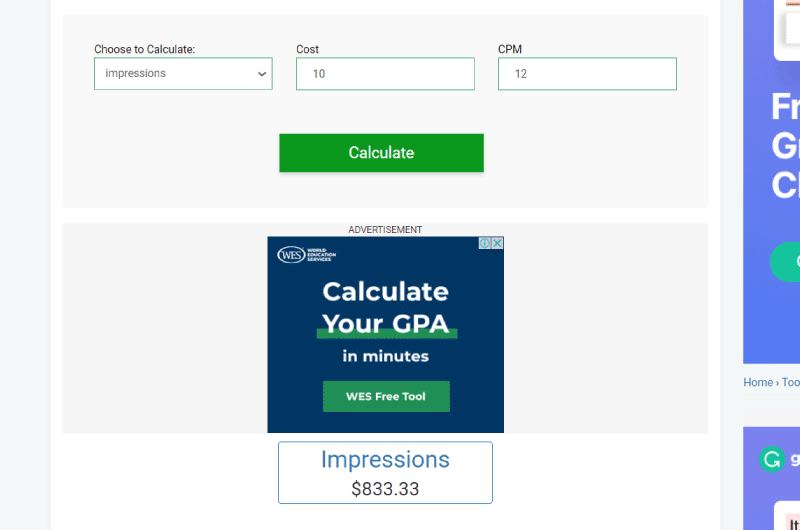The height and width of the screenshot is (530, 800).
Task: Click the Calculate Your GPA ad headline
Action: pyautogui.click(x=385, y=307)
